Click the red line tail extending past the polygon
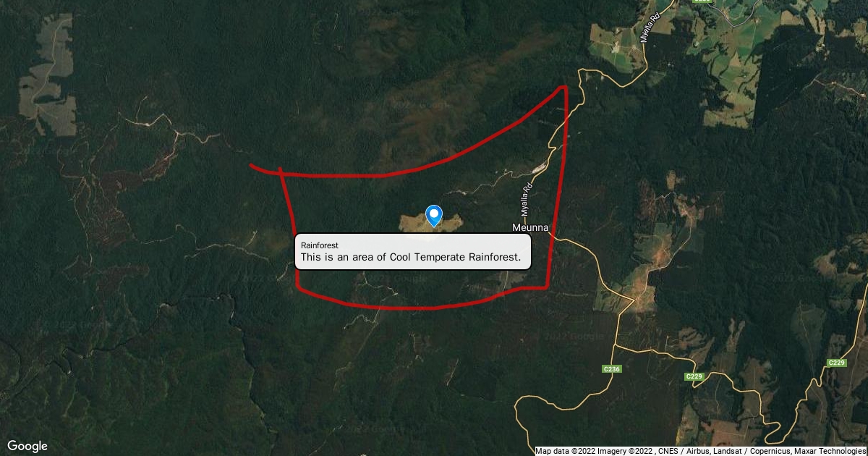 [x=264, y=169]
